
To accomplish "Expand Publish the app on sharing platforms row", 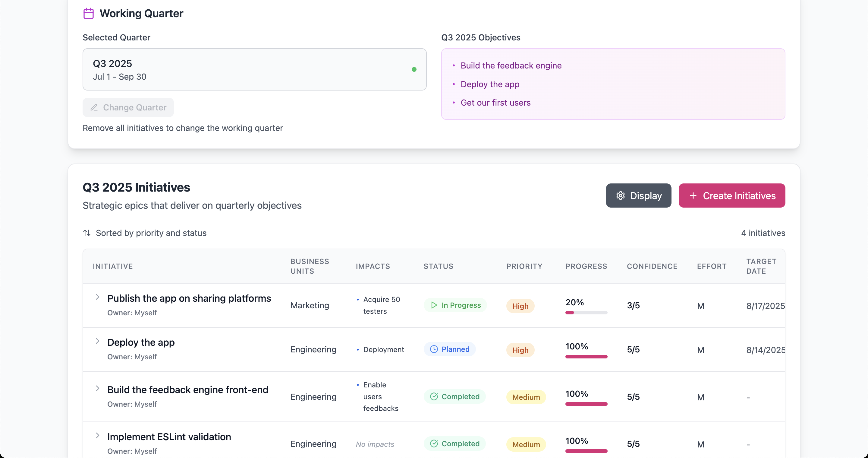I will [x=97, y=297].
